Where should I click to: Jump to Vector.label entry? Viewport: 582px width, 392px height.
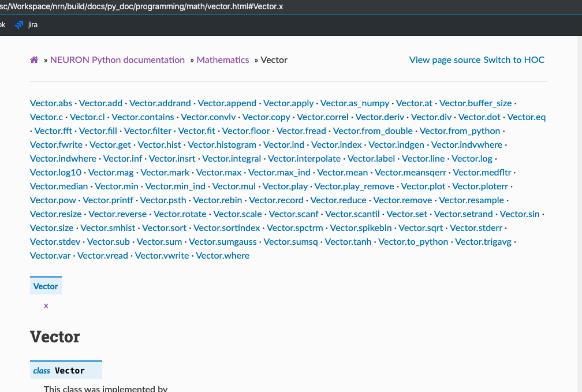click(371, 159)
